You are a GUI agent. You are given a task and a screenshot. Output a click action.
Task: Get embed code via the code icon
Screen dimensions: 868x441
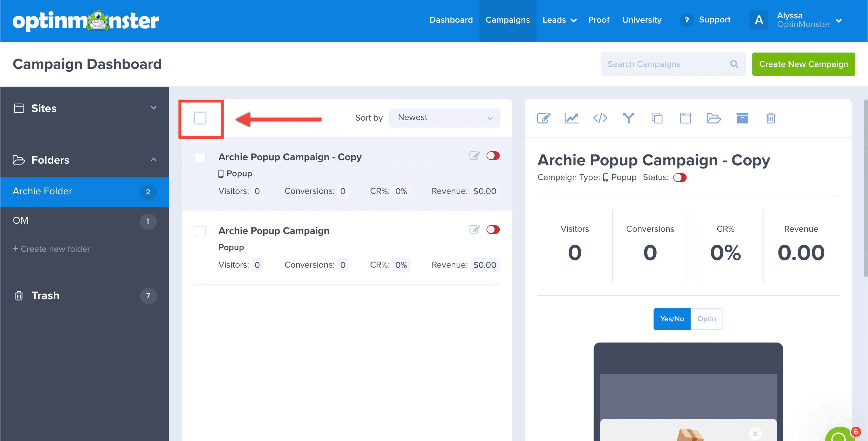click(600, 118)
